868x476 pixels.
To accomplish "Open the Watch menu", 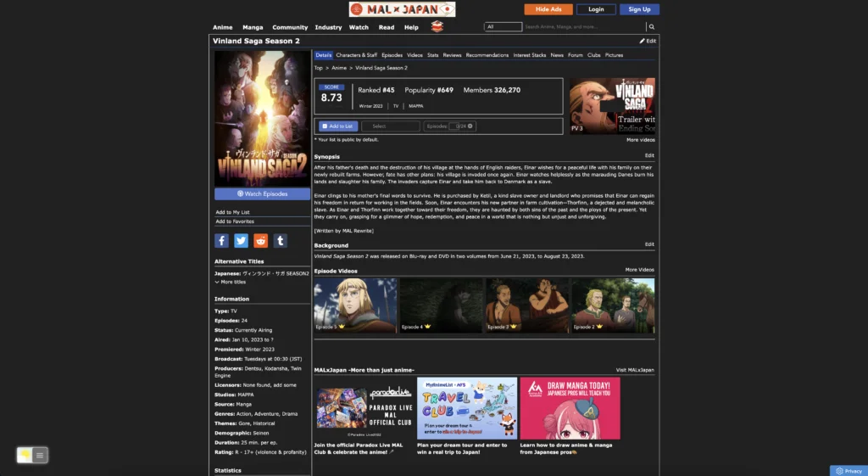I will 359,27.
